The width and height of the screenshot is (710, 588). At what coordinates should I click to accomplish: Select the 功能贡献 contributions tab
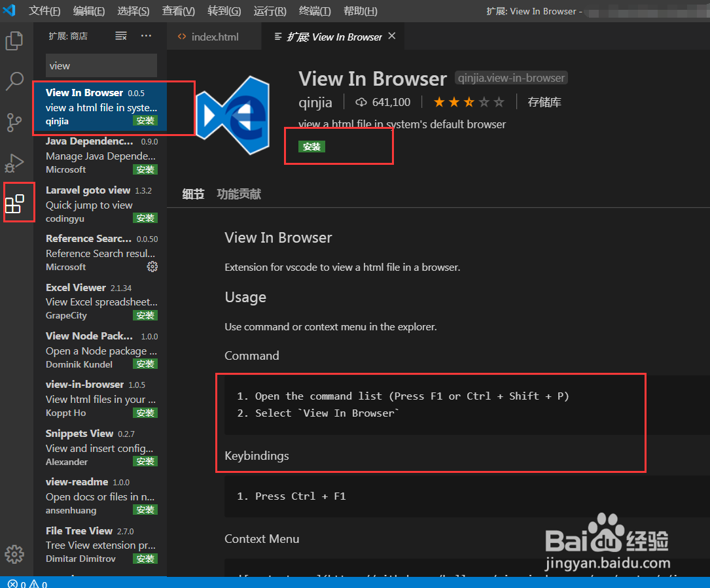click(x=239, y=194)
